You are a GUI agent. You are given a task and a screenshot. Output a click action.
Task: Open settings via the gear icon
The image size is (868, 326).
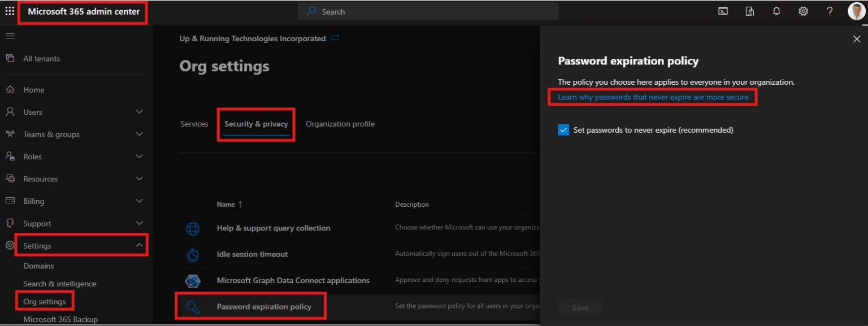coord(803,11)
